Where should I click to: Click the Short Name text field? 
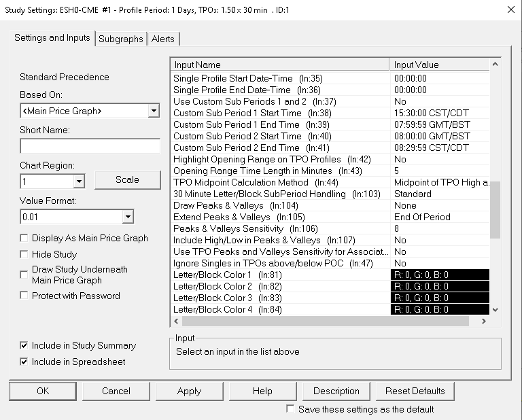pyautogui.click(x=90, y=146)
